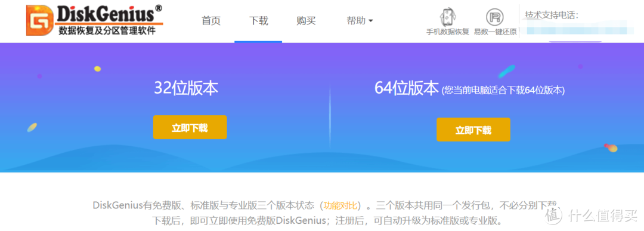The image size is (644, 231).
Task: Click the 技术支持电话 text
Action: [552, 15]
